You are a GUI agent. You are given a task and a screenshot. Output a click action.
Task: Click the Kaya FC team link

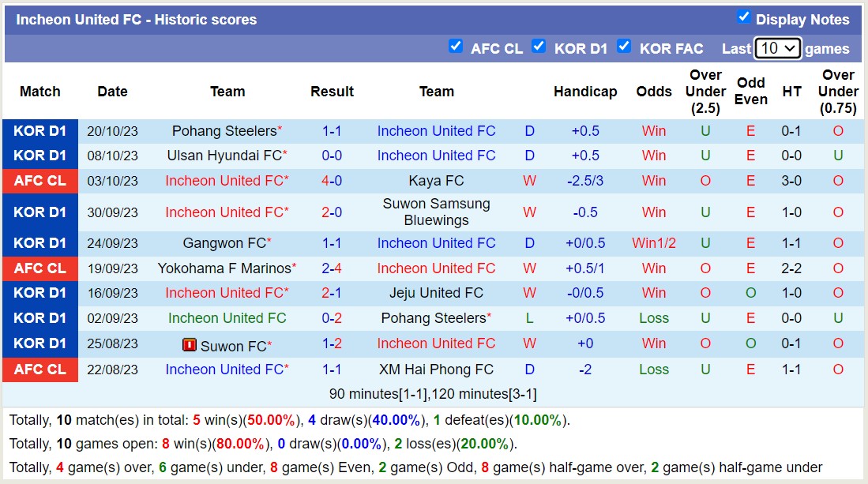click(x=437, y=181)
